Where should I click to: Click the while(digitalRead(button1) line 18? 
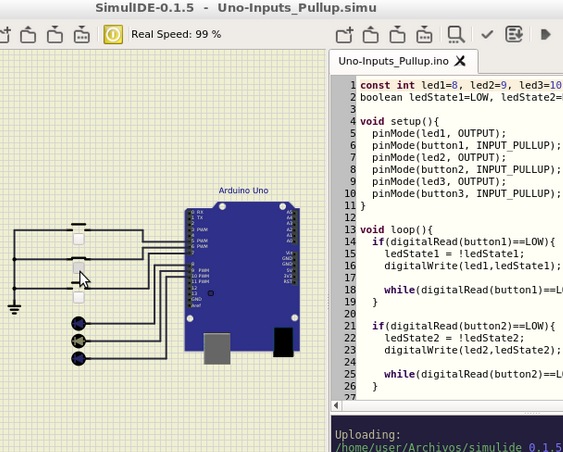[x=473, y=290]
